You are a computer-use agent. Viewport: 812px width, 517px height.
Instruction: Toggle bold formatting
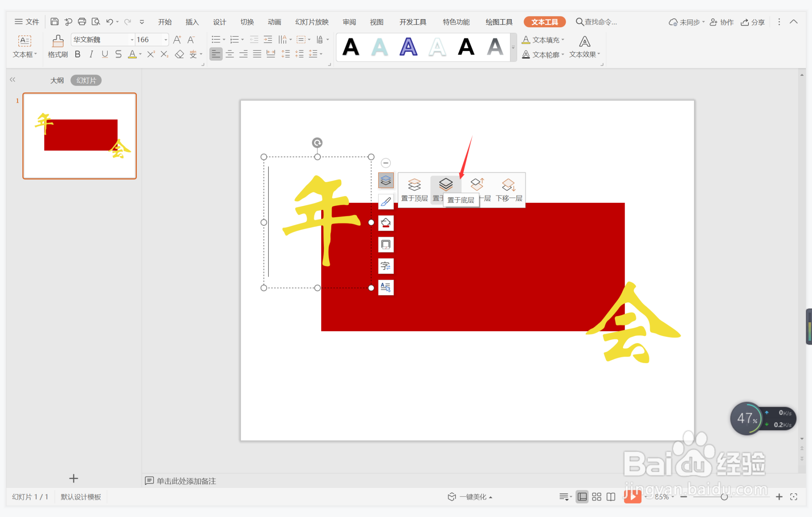(x=77, y=54)
